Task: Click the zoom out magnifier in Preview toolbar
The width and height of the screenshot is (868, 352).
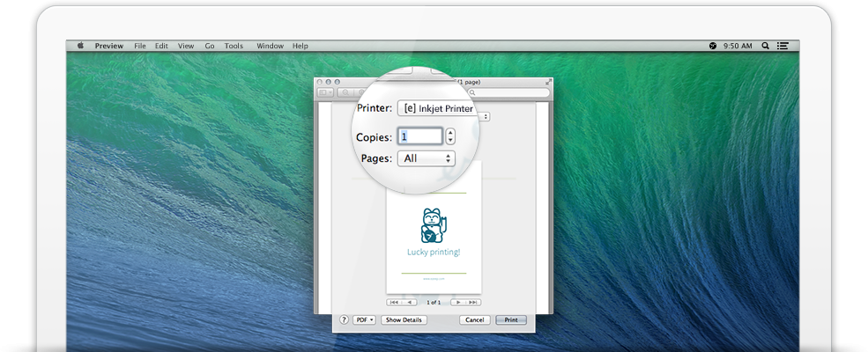Action: coord(345,92)
